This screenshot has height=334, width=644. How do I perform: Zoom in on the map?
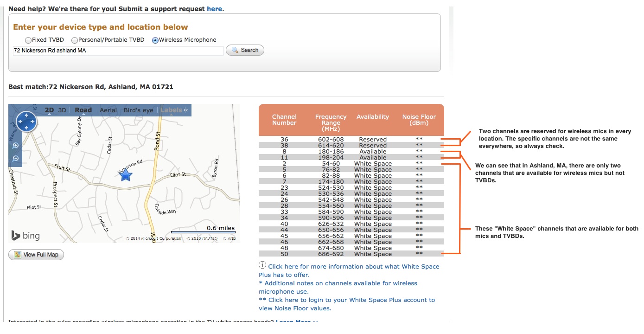coord(16,146)
